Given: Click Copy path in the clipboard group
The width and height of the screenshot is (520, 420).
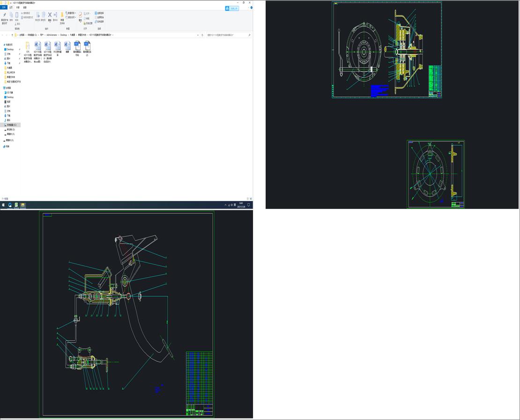Looking at the screenshot, I should [x=26, y=13].
